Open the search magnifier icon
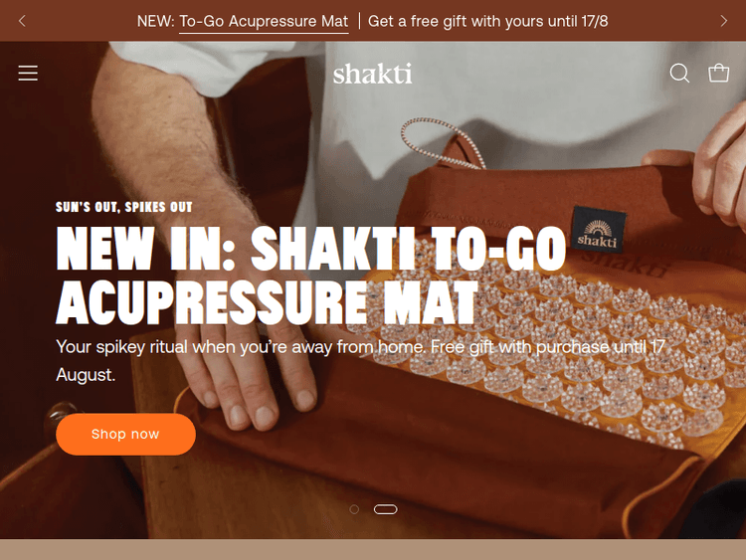Viewport: 746px width, 560px height. (679, 74)
